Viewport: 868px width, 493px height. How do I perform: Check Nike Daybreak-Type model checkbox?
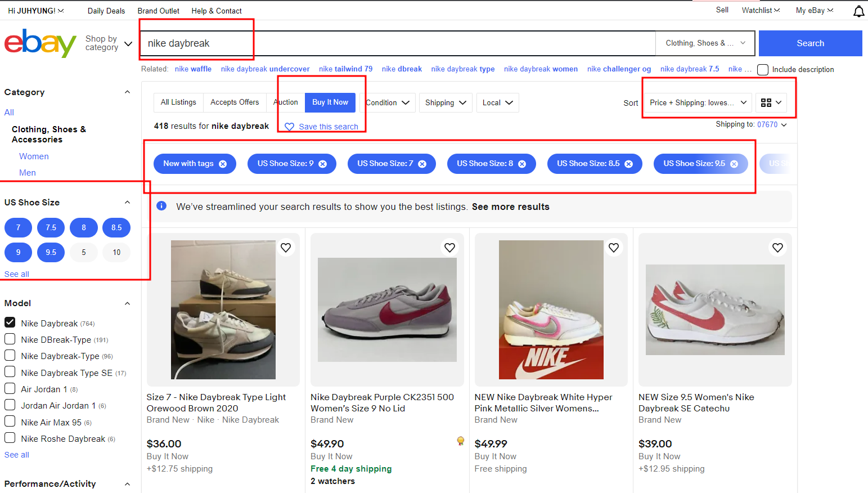(10, 355)
